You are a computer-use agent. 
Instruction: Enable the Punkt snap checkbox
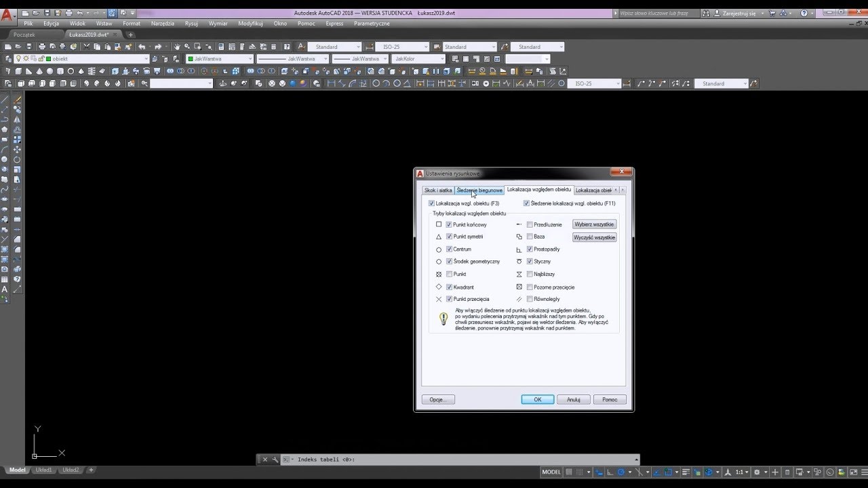point(449,274)
